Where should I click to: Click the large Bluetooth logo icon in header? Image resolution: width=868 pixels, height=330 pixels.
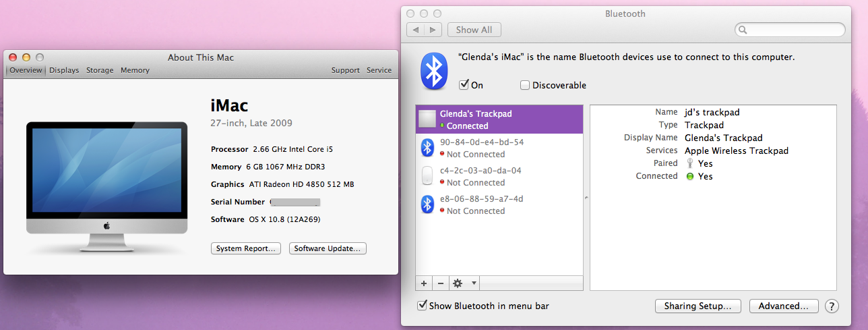point(433,72)
